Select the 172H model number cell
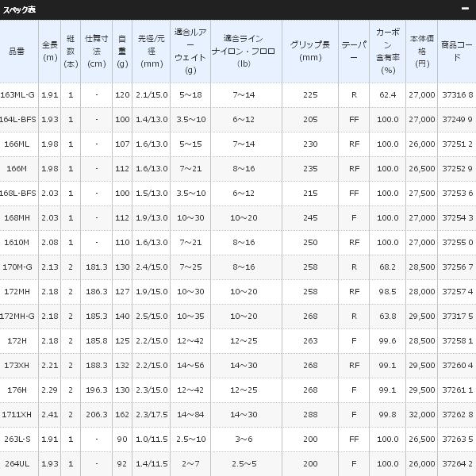This screenshot has width=476, height=476. (17, 340)
